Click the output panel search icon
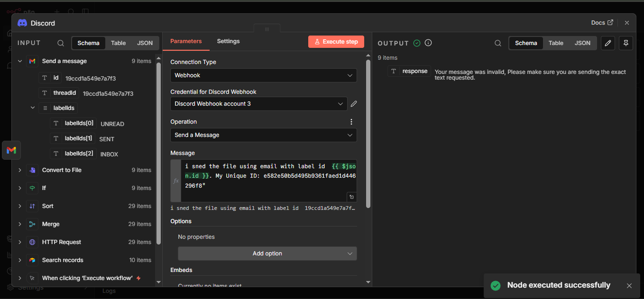Image resolution: width=644 pixels, height=299 pixels. coord(498,43)
